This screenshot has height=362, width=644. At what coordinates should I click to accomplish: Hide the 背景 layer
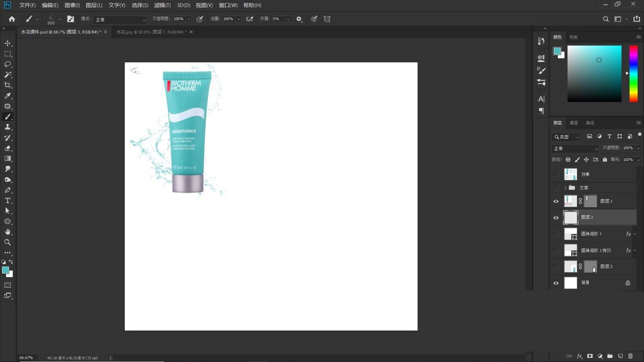[556, 283]
